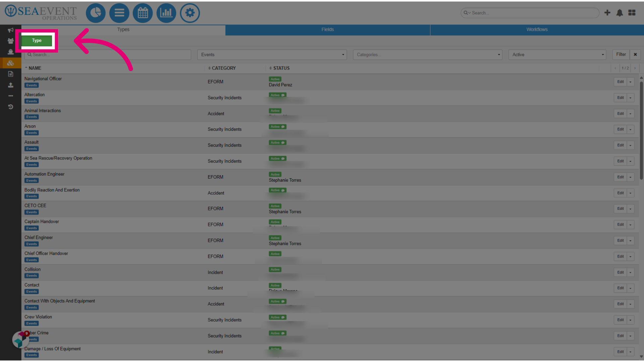
Task: Expand Edit options for Collision
Action: coord(631,273)
